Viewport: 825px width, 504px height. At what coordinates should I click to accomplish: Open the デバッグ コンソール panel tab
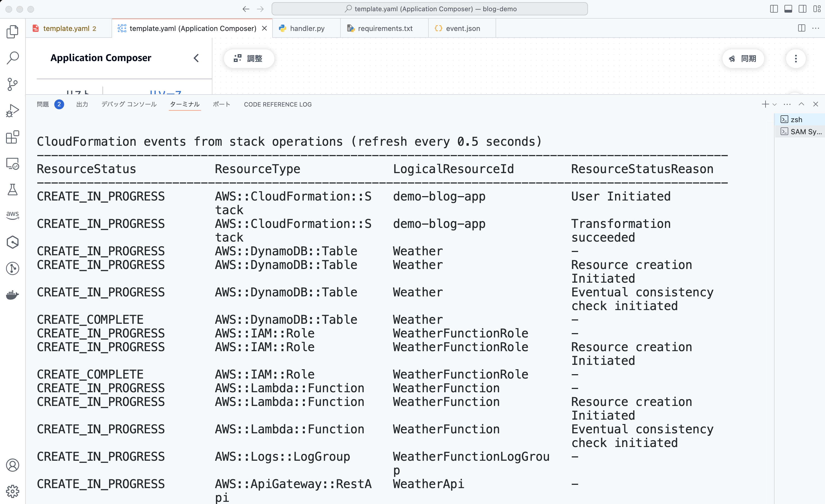pyautogui.click(x=129, y=104)
